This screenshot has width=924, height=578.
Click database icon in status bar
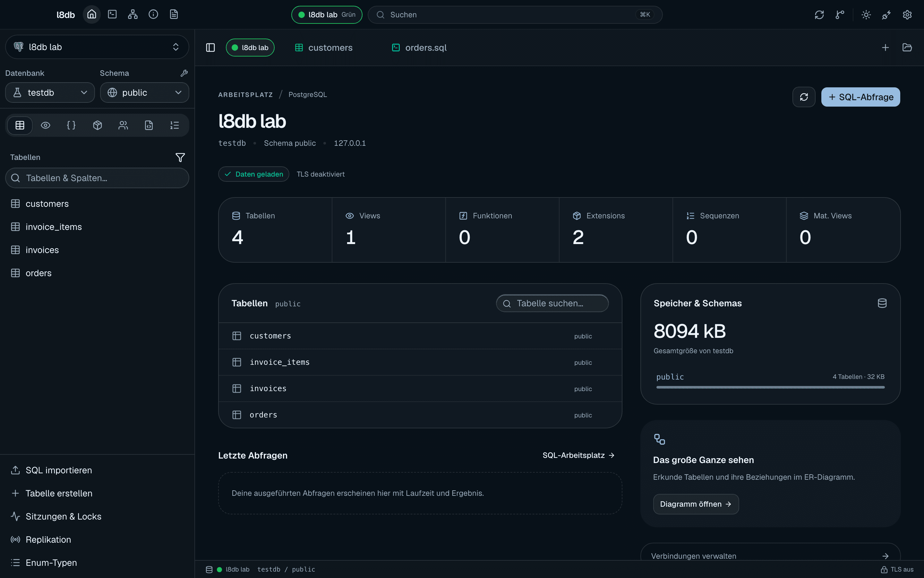click(x=209, y=570)
